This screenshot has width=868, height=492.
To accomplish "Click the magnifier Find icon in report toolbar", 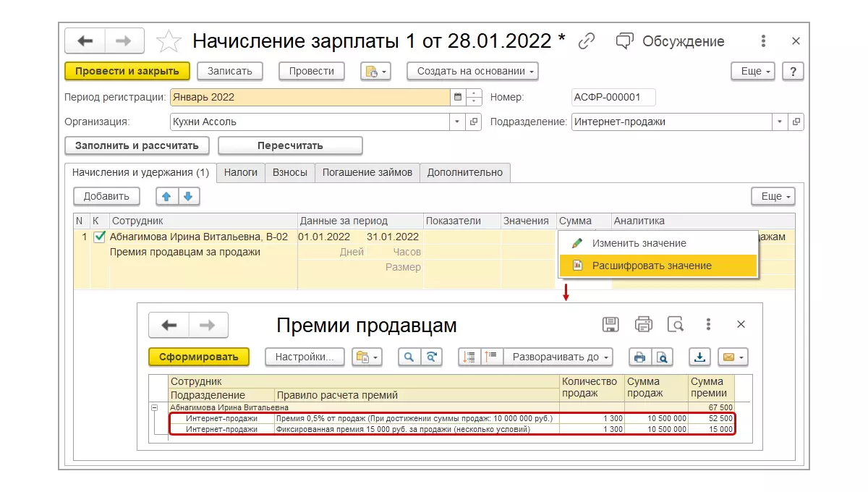I will [409, 357].
